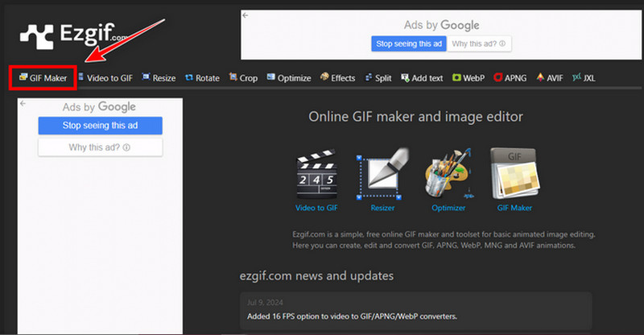This screenshot has height=335, width=644.
Task: Click the Ezgif logo in header
Action: click(x=70, y=33)
